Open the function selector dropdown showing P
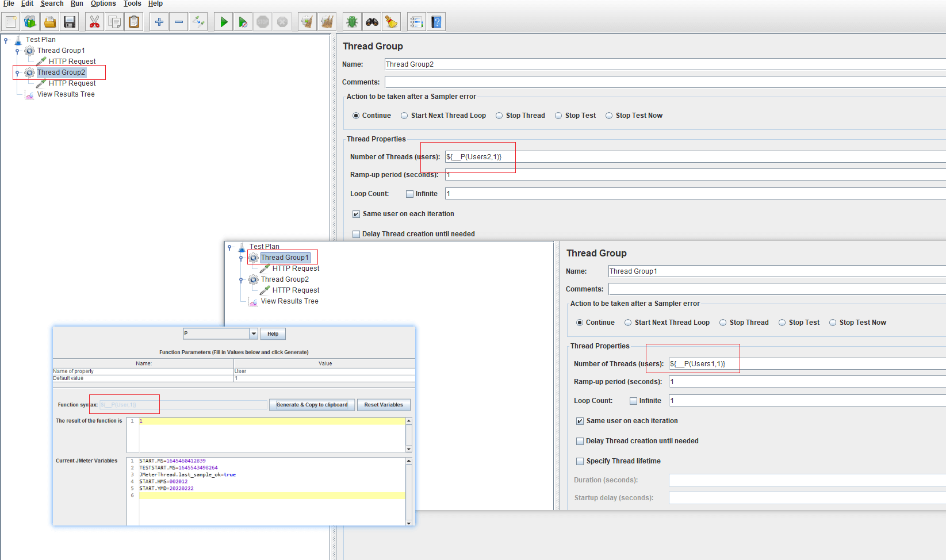The width and height of the screenshot is (946, 560). click(x=254, y=333)
